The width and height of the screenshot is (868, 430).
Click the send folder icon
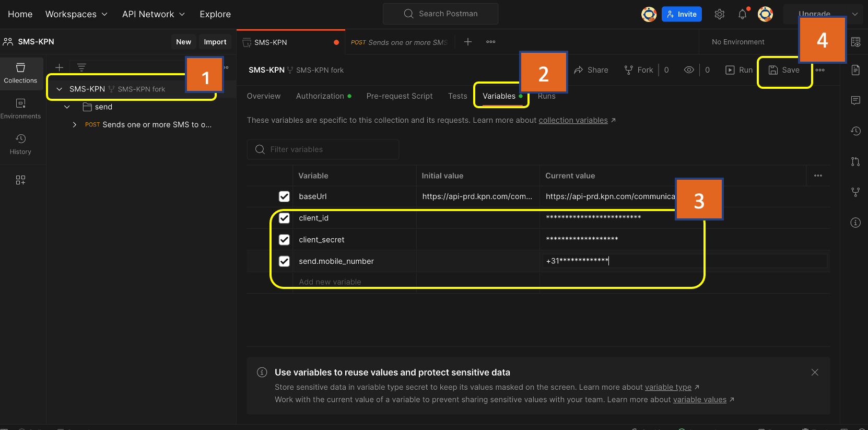[x=87, y=107]
